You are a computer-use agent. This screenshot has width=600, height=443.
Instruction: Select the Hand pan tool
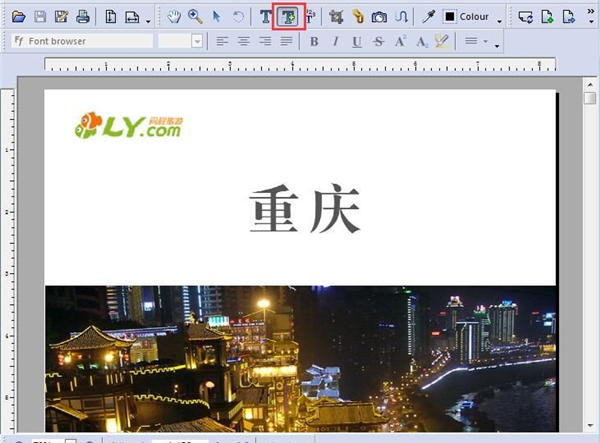(174, 17)
